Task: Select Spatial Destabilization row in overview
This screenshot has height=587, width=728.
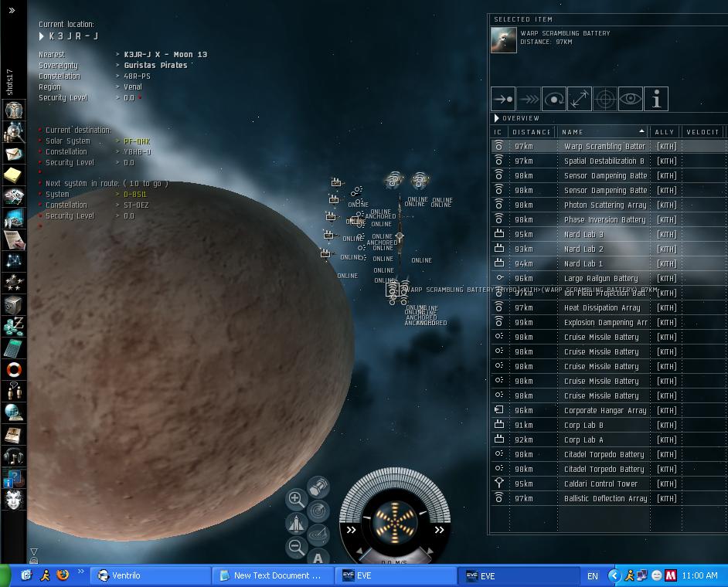Action: tap(609, 161)
